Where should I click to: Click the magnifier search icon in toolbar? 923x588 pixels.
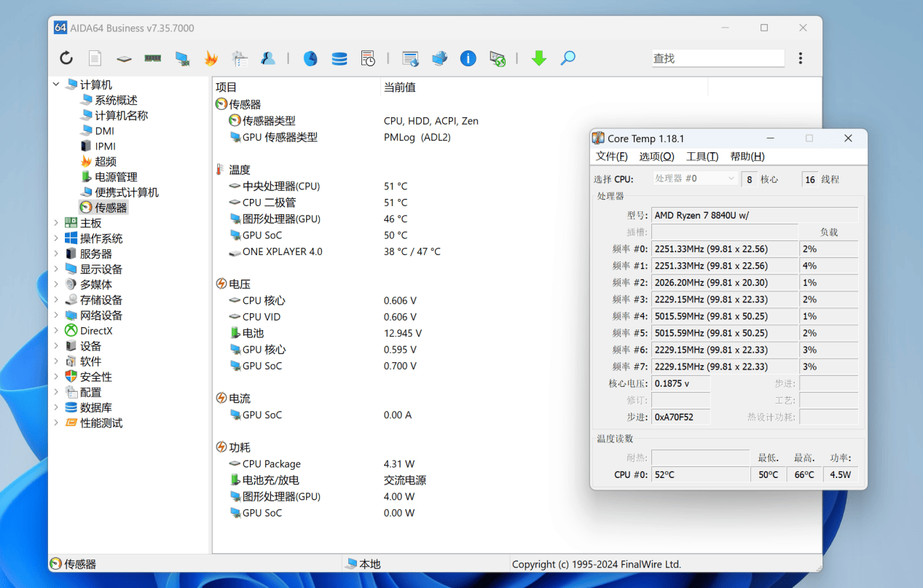[568, 58]
